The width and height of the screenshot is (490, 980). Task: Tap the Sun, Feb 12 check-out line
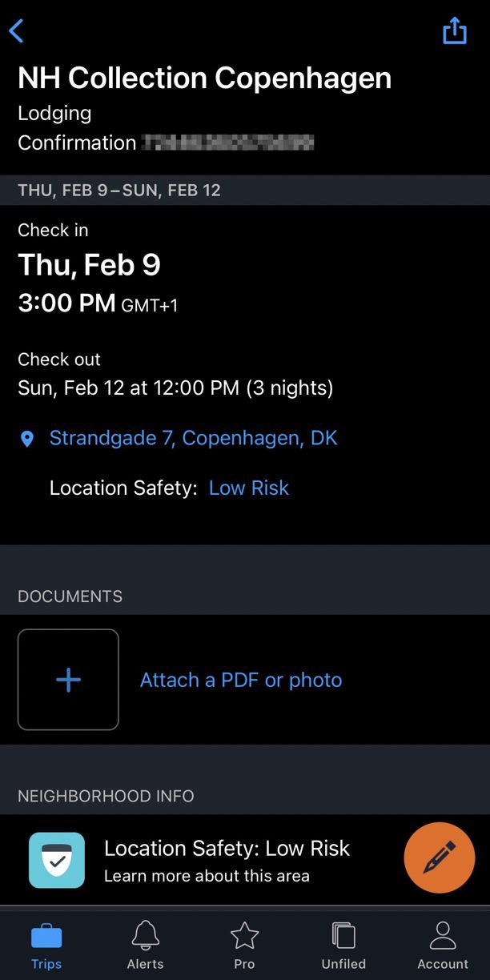(x=175, y=388)
